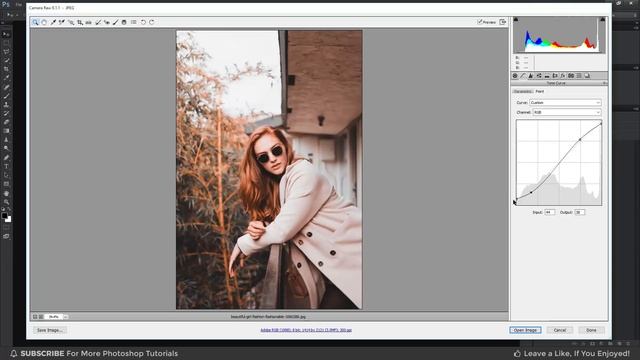
Task: Toggle the Preview checkbox
Action: click(487, 22)
